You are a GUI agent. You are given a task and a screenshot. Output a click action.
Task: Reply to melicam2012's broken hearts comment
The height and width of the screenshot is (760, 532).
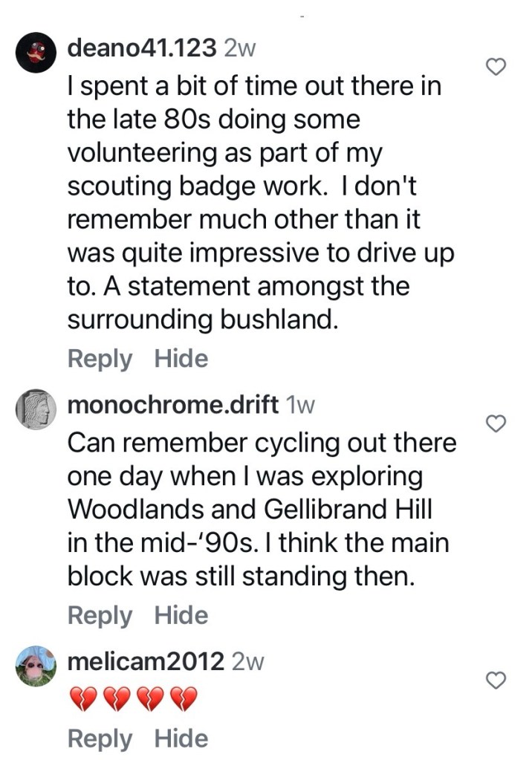click(x=100, y=738)
